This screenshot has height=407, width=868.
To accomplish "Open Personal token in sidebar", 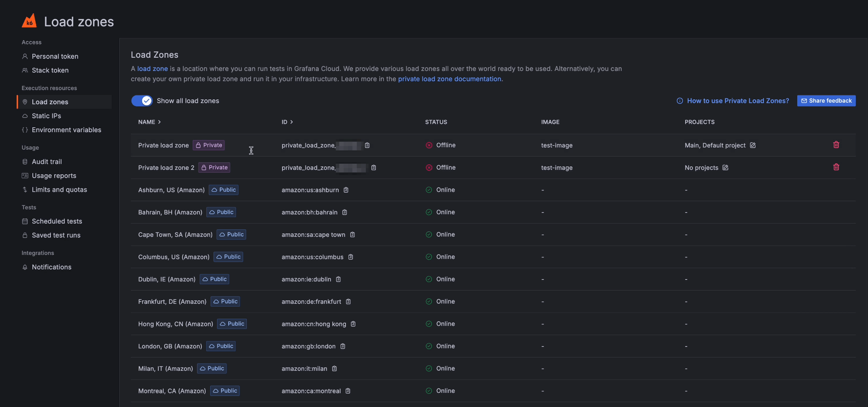I will (55, 56).
